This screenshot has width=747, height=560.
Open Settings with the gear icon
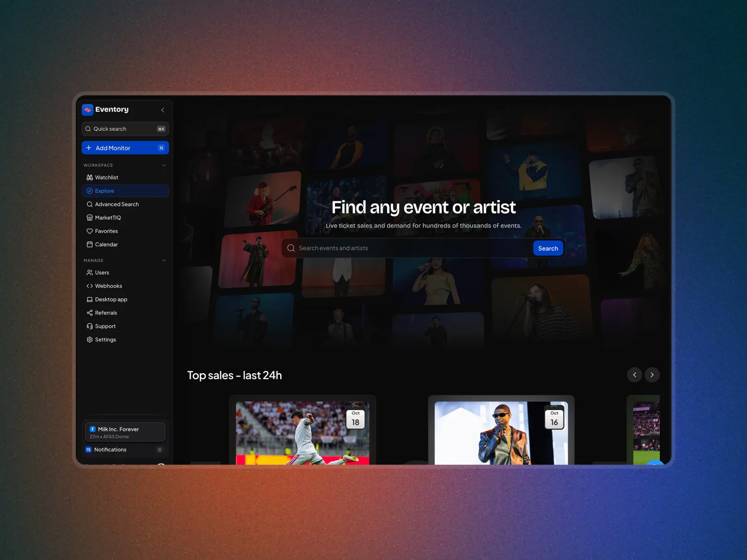pos(90,340)
